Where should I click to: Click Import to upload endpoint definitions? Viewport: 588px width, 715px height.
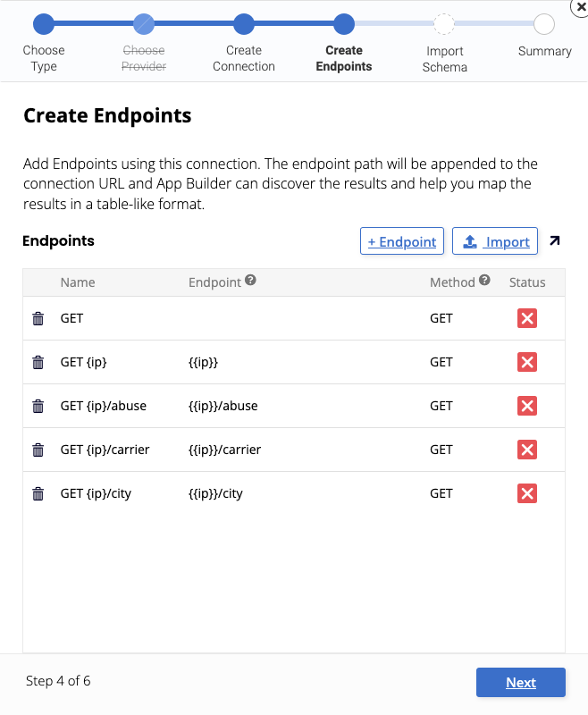[495, 240]
